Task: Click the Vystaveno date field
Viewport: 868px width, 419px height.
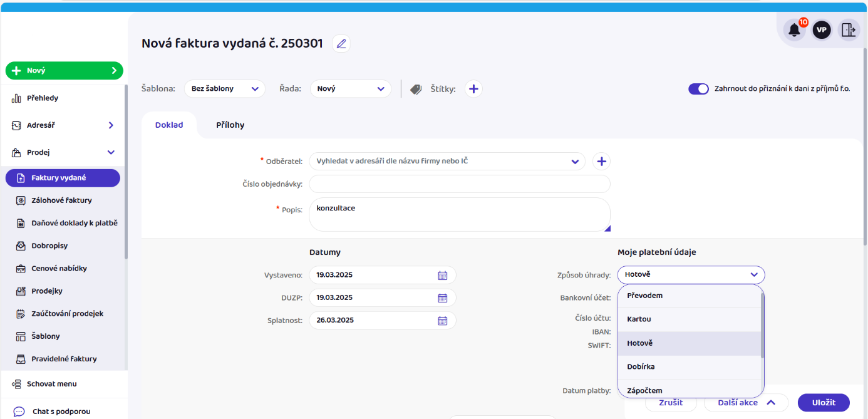Action: 383,275
